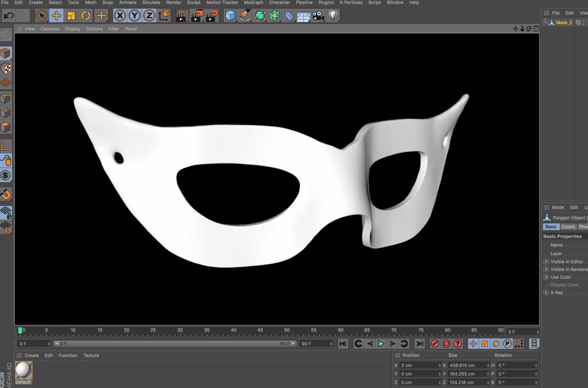Click Position X stepper arrows

(x=439, y=365)
